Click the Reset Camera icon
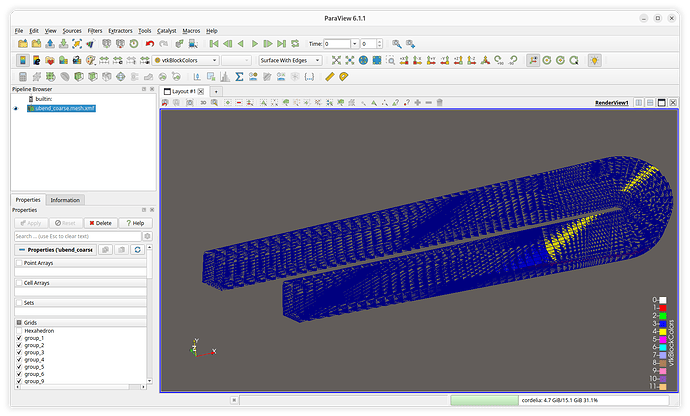This screenshot has width=690, height=416. click(336, 60)
